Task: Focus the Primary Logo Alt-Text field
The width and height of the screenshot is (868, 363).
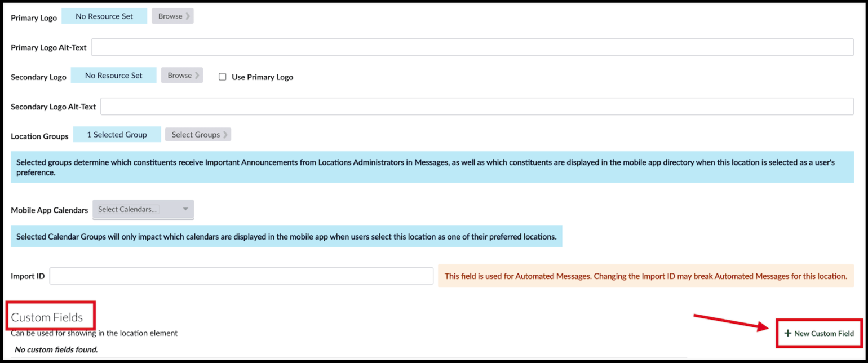Action: click(x=472, y=47)
